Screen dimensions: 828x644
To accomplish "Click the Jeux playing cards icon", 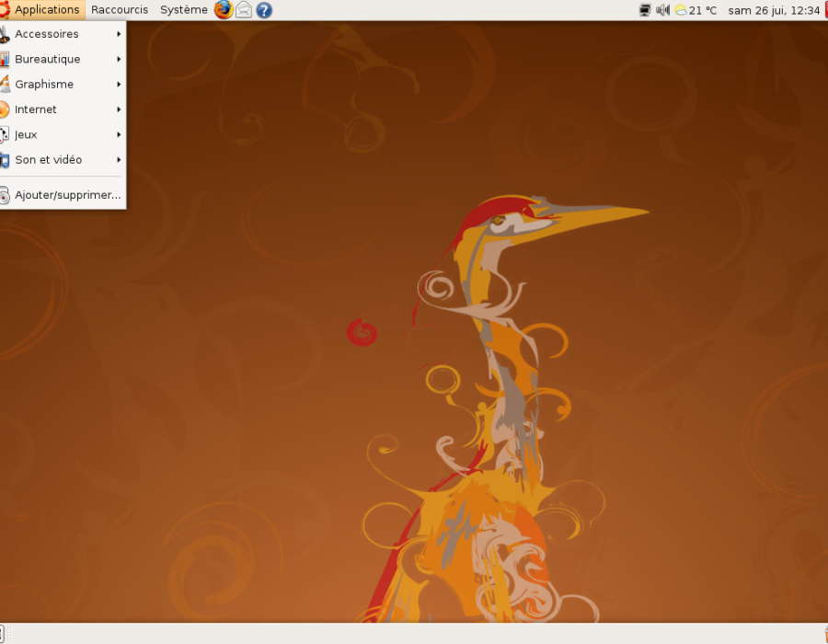I will 5,134.
